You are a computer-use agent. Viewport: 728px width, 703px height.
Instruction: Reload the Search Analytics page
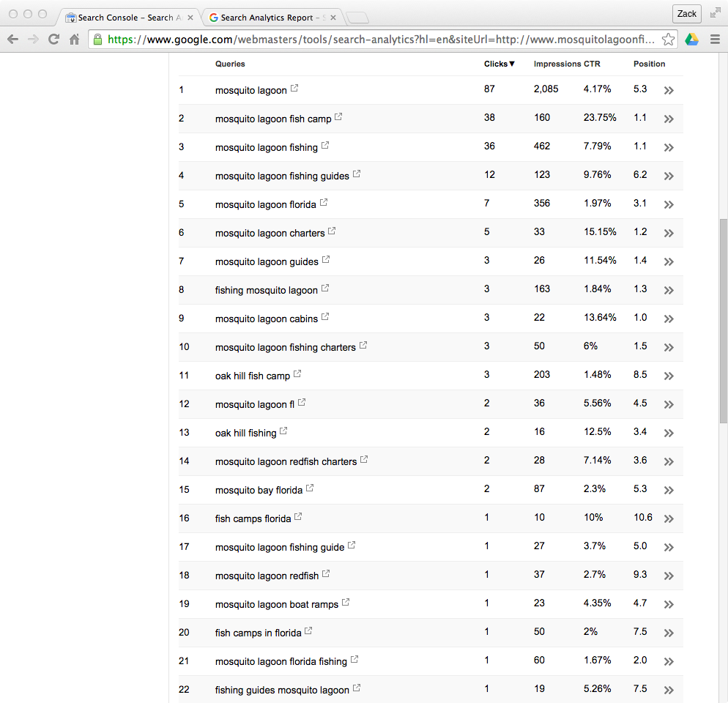(53, 39)
